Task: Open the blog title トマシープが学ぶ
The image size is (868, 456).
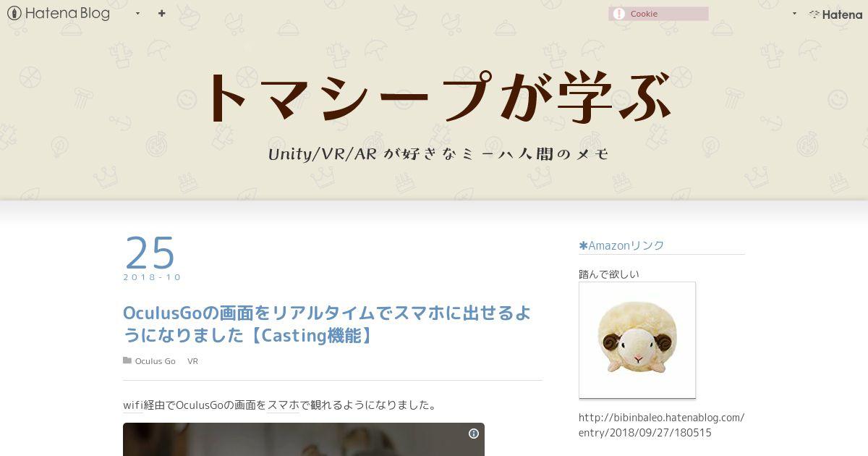Action: click(439, 97)
